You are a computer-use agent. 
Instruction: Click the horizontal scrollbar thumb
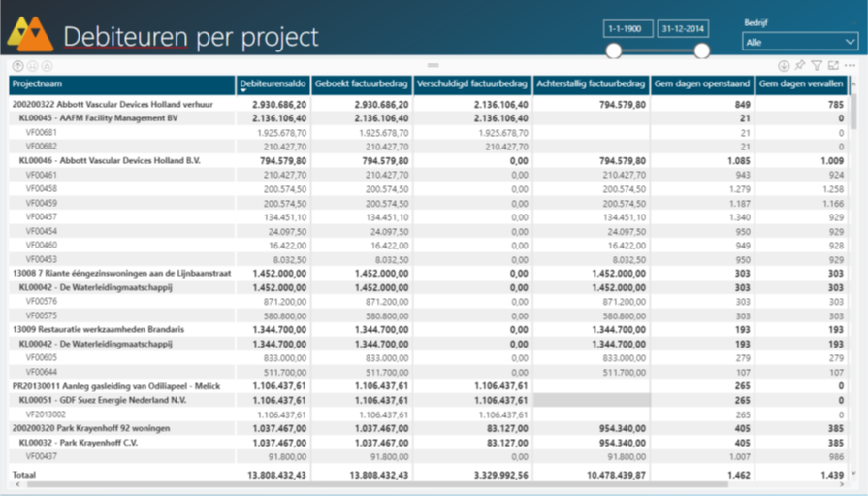coord(377,484)
